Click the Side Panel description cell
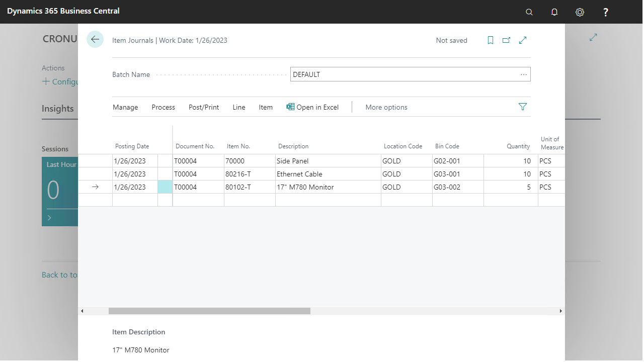 coord(328,161)
